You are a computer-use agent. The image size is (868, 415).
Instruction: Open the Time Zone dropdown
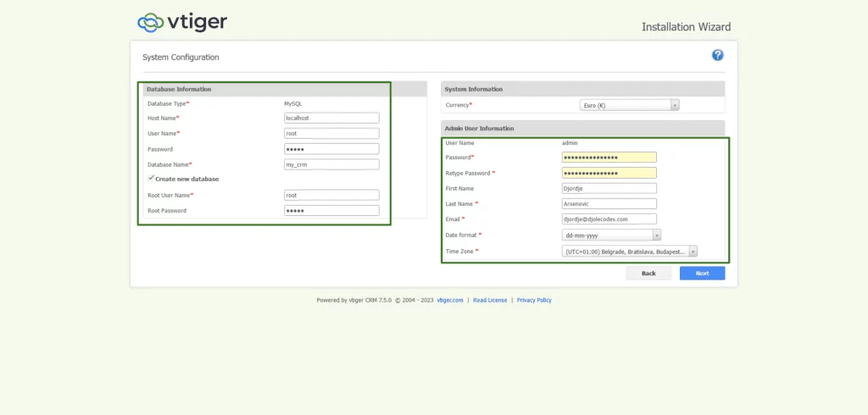[x=630, y=252]
